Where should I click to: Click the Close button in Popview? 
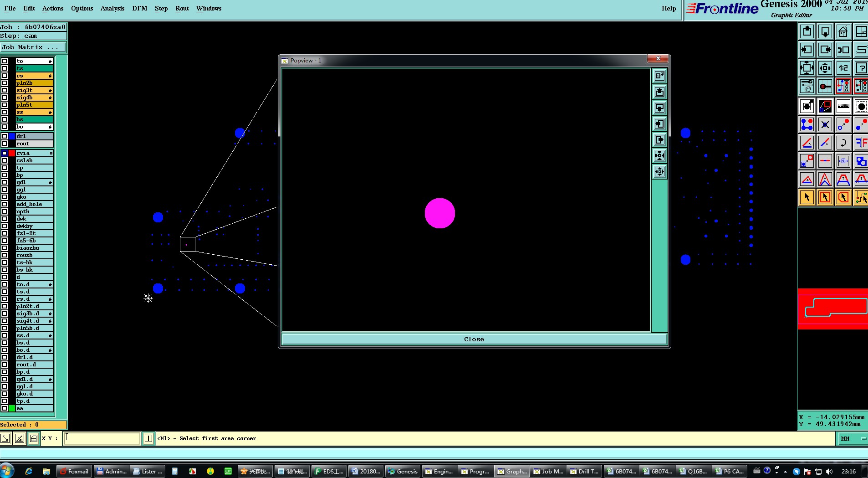[x=474, y=339]
